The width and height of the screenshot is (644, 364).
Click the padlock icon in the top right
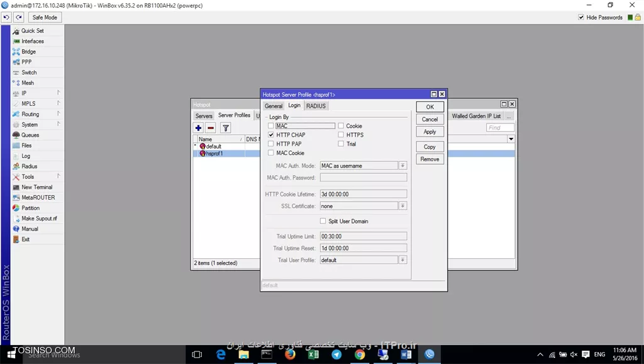[638, 17]
